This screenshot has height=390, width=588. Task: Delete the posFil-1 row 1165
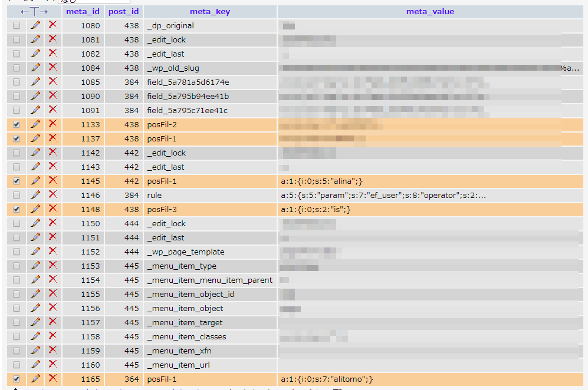pos(53,378)
